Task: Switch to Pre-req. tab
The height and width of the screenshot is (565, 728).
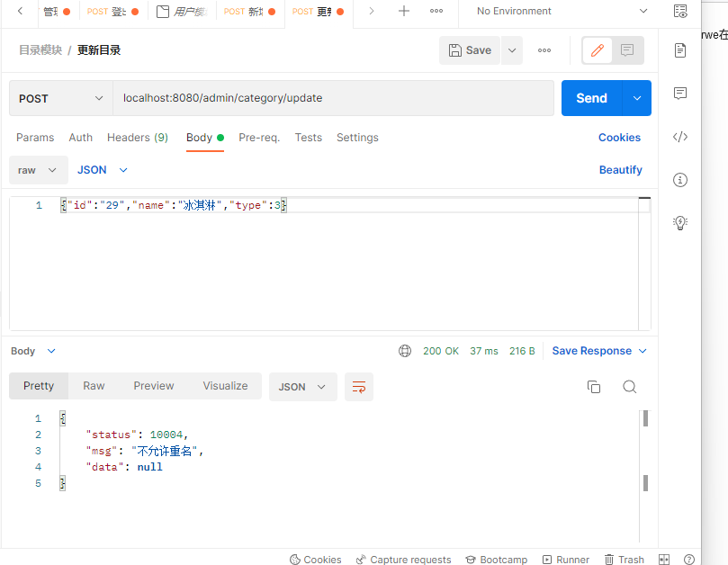Action: (259, 138)
